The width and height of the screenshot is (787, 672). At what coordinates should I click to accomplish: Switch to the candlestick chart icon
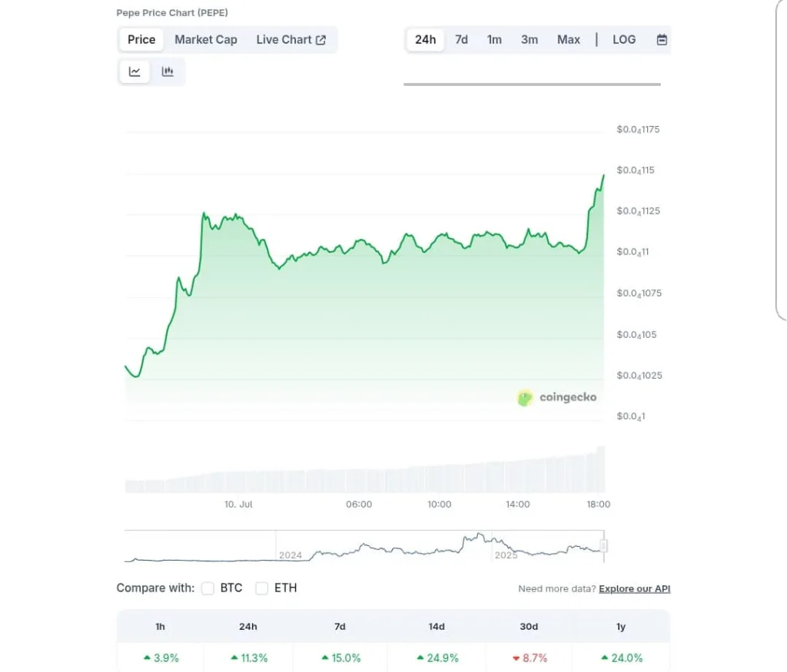coord(168,71)
